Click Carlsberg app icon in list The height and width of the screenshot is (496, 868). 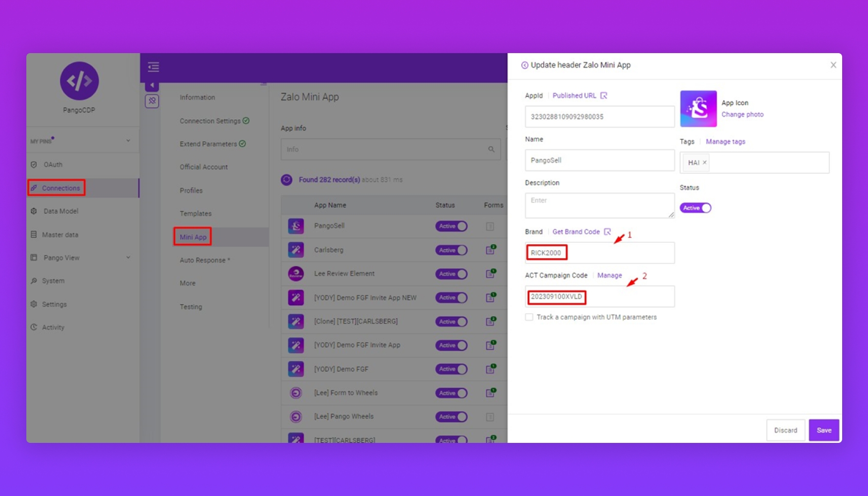296,250
